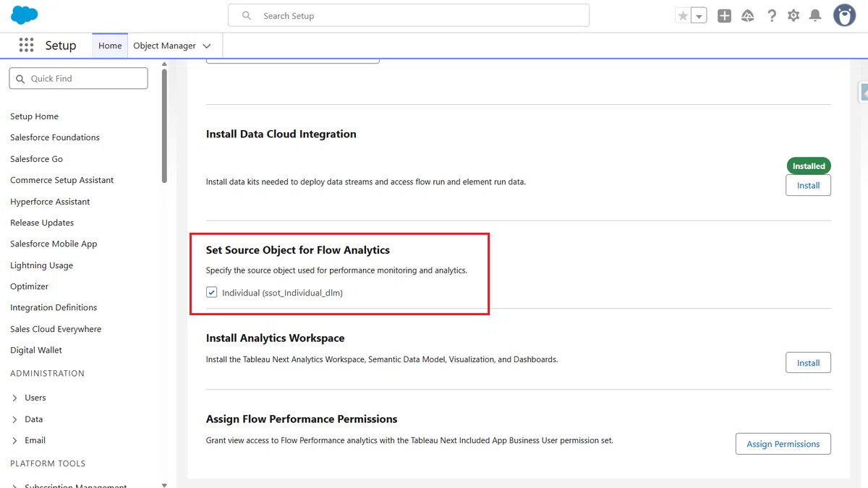Open Release Updates sidebar item
868x488 pixels.
click(x=42, y=223)
